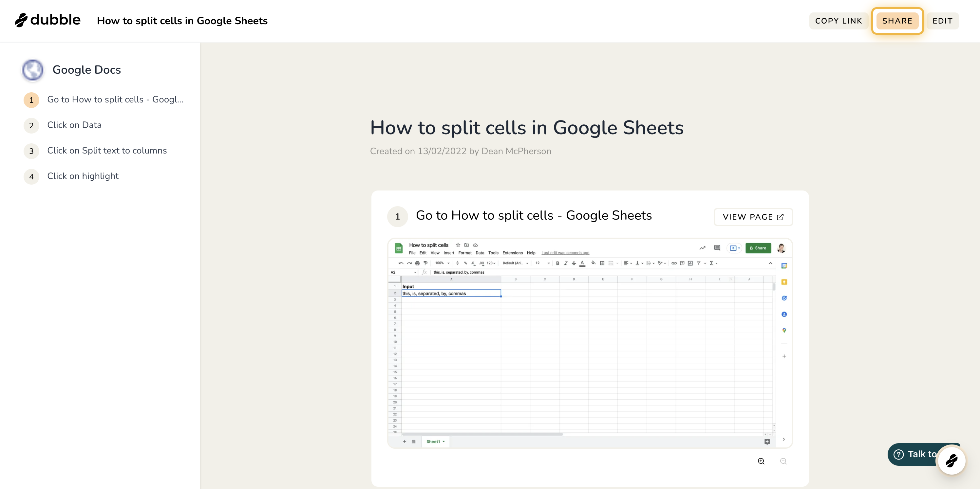Click the Google Docs globe icon
The width and height of the screenshot is (980, 489).
point(33,70)
